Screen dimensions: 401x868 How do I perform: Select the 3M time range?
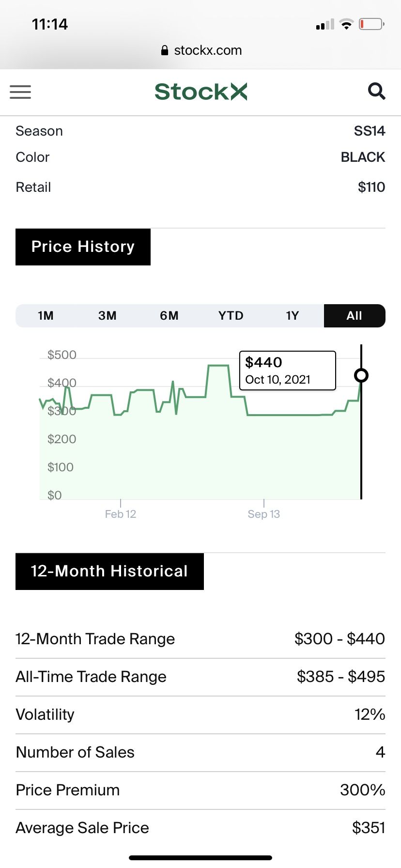pyautogui.click(x=108, y=316)
